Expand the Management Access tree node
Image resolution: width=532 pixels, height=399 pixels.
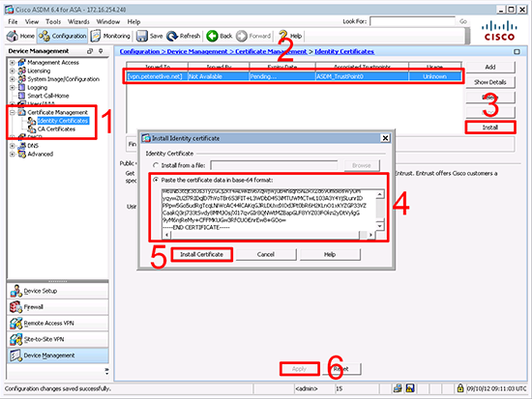click(13, 63)
